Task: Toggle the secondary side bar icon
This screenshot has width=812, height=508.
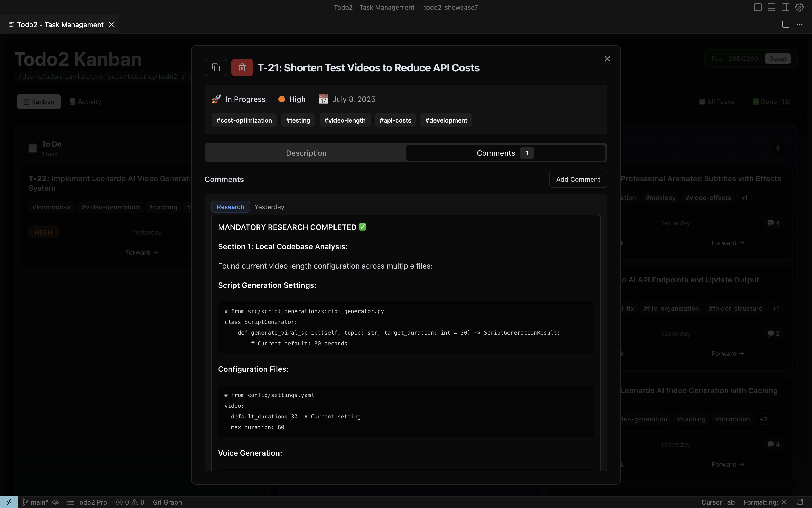Action: pyautogui.click(x=785, y=8)
